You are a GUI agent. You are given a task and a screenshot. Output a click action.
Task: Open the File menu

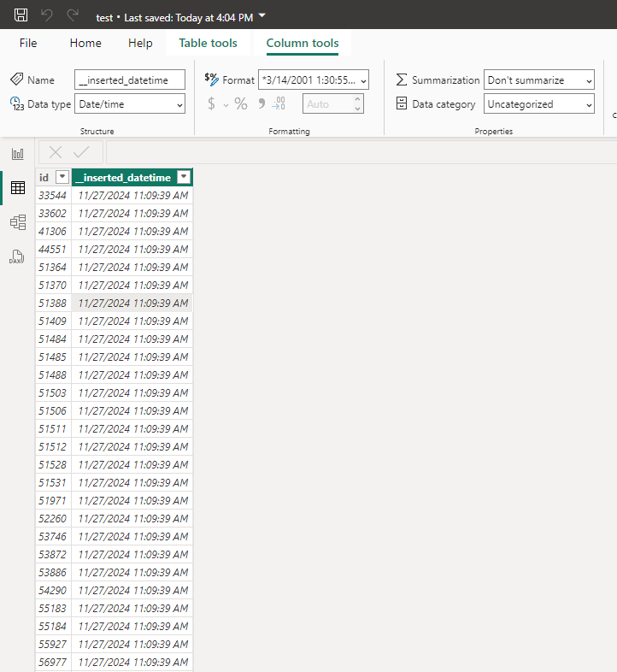[x=28, y=43]
